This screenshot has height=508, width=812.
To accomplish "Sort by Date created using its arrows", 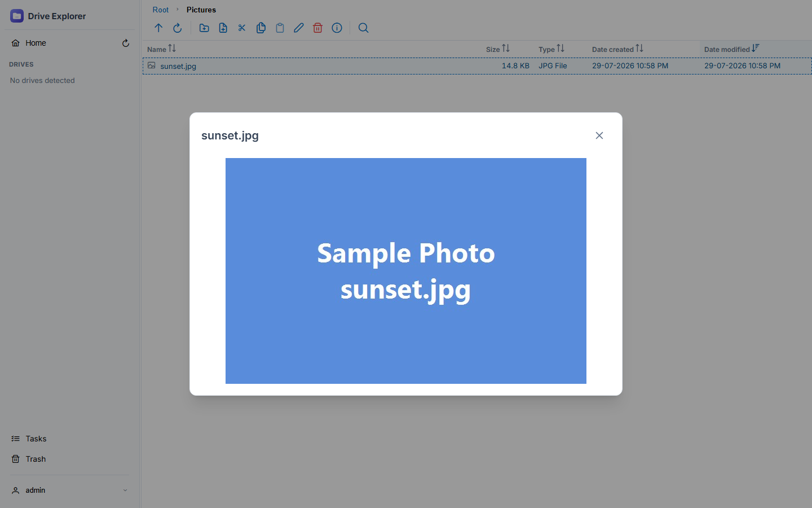I will pyautogui.click(x=639, y=49).
